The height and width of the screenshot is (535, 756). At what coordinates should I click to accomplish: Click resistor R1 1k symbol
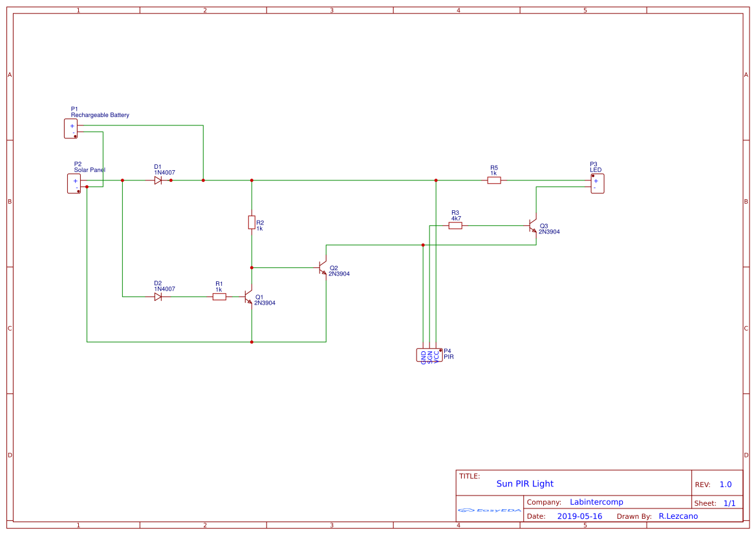[x=219, y=297]
